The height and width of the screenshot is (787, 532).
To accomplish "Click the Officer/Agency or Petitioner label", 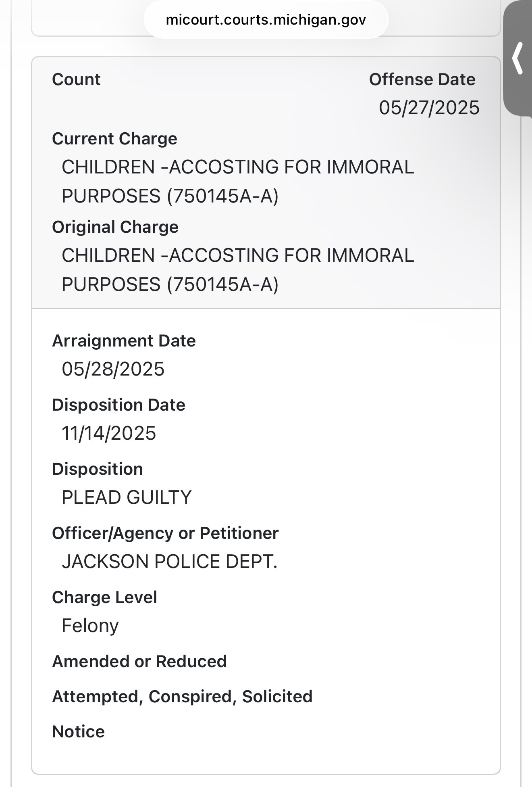I will (165, 533).
